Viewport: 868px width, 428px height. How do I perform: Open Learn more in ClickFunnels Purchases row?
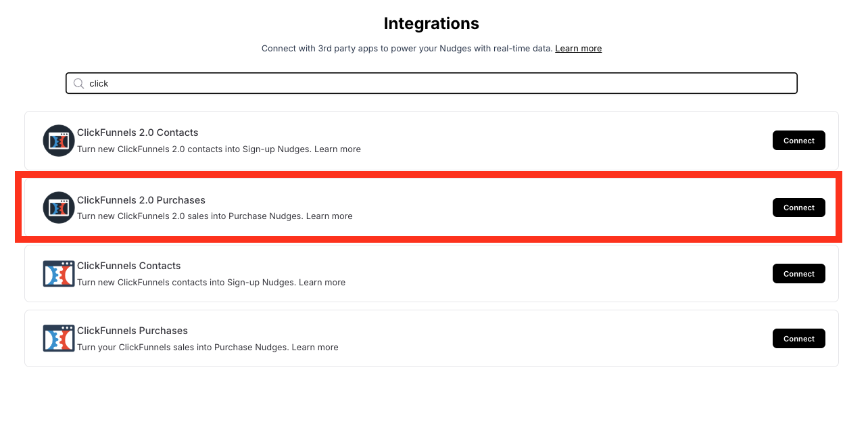[315, 348]
